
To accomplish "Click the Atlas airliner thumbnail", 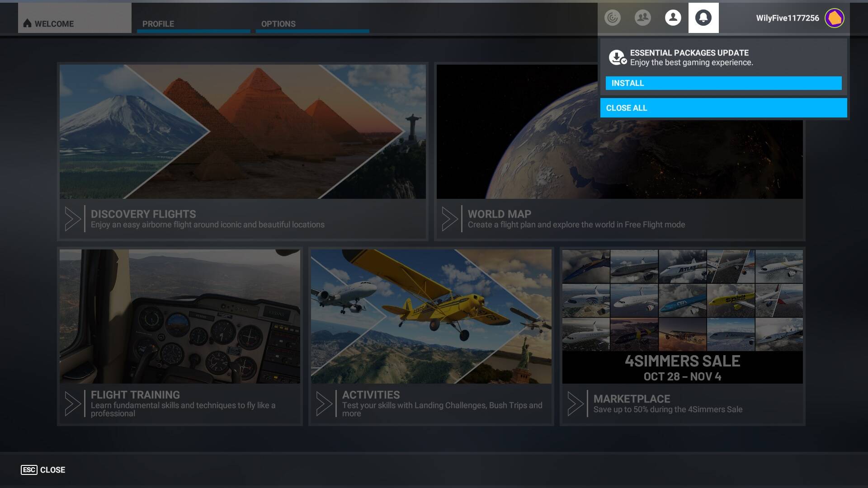I will click(683, 267).
